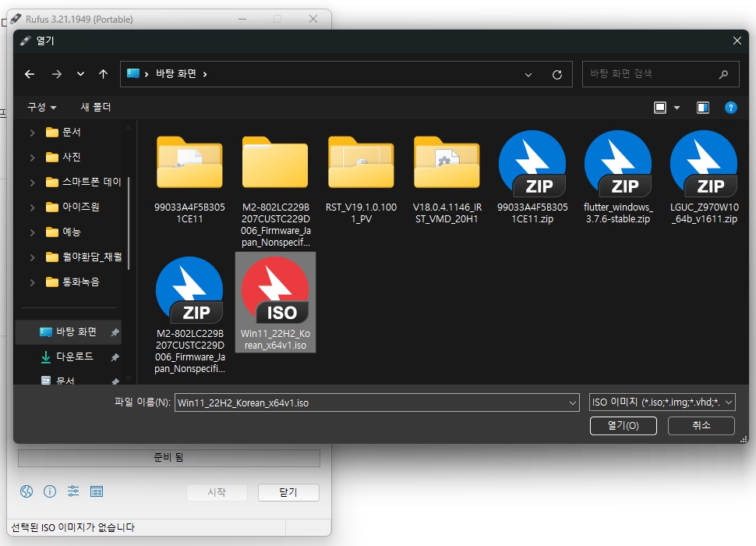This screenshot has width=756, height=546.
Task: Expand the 문서 folder in tree
Action: tap(32, 133)
